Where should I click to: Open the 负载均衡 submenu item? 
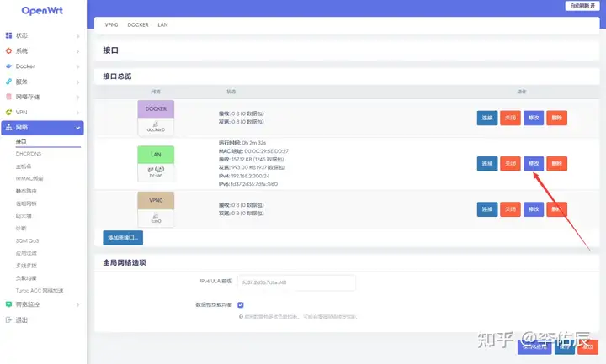coord(26,278)
